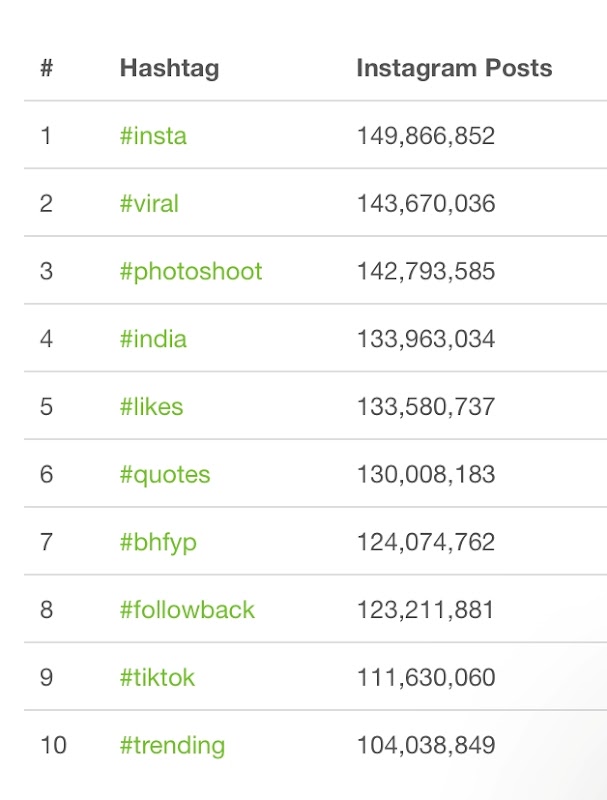607x800 pixels.
Task: Follow the #india hashtag link
Action: (x=153, y=339)
